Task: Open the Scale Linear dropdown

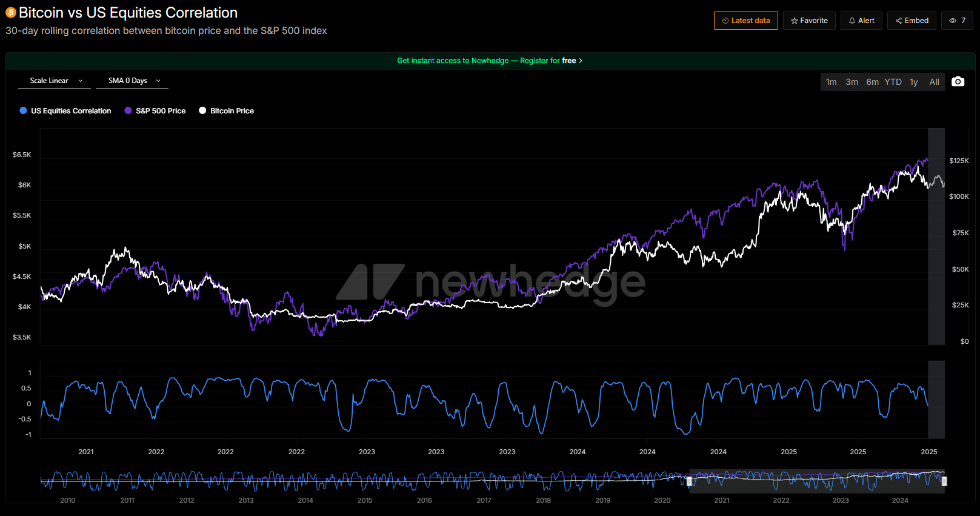Action: point(55,81)
